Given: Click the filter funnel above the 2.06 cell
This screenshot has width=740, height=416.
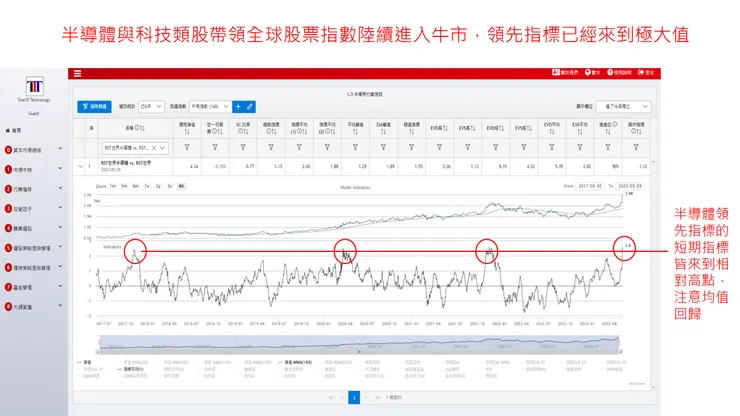Looking at the screenshot, I should 439,147.
